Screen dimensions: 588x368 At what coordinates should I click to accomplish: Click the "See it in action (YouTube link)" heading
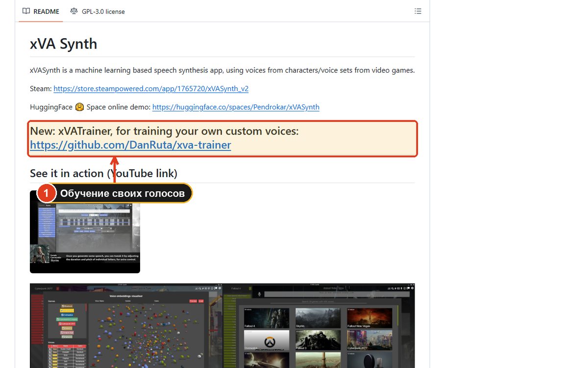point(103,173)
